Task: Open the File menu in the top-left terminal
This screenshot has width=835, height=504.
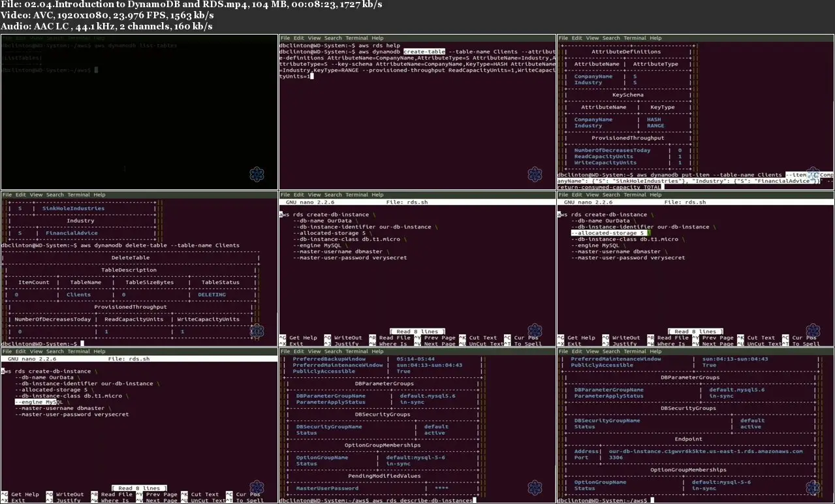Action: [7, 38]
